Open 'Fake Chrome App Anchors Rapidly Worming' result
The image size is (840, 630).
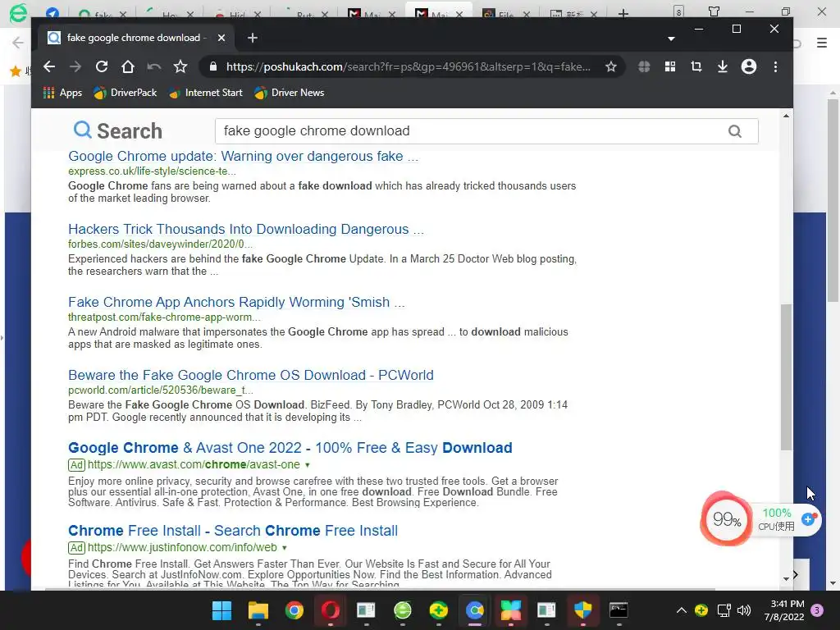(x=236, y=302)
